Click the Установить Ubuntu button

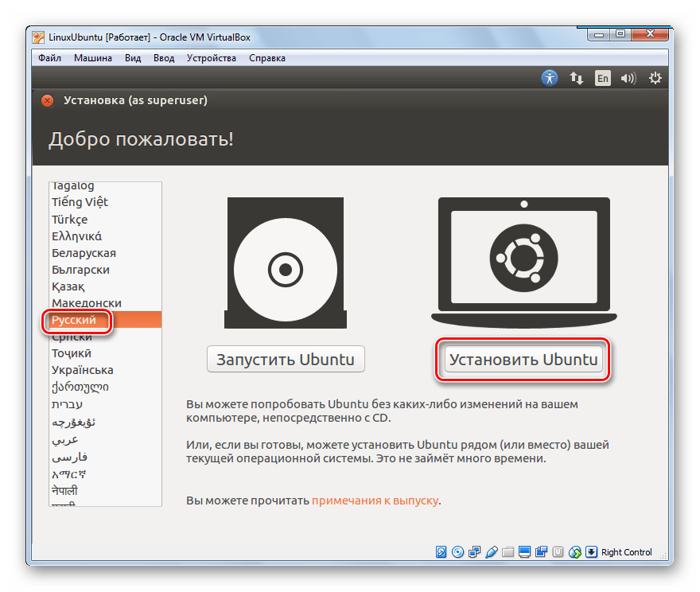coord(523,360)
